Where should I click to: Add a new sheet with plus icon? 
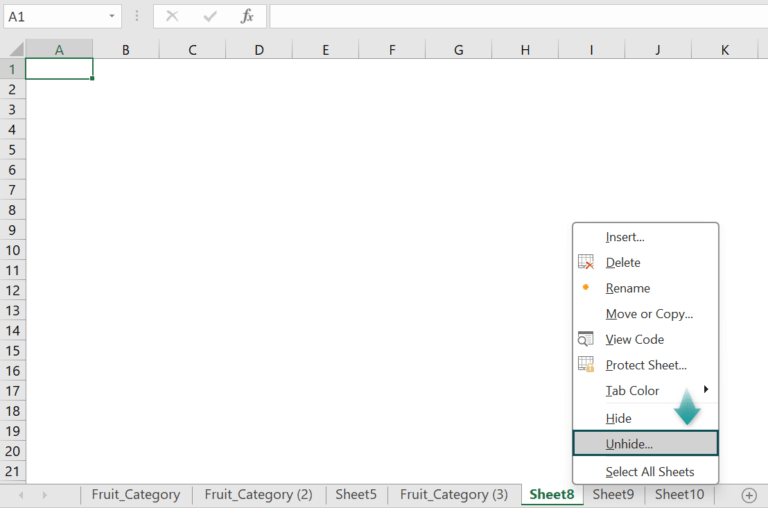(x=748, y=495)
